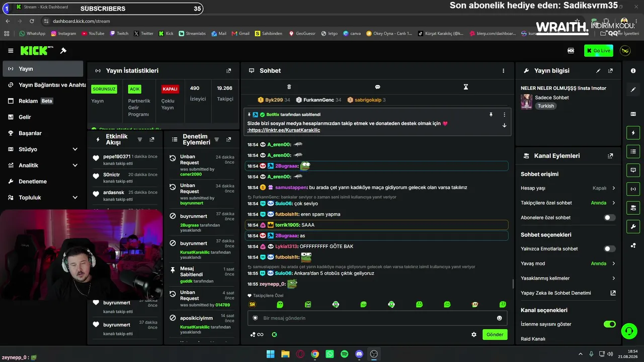Click the browser address bar URL
Screen dimensions: 644x362
81,21
